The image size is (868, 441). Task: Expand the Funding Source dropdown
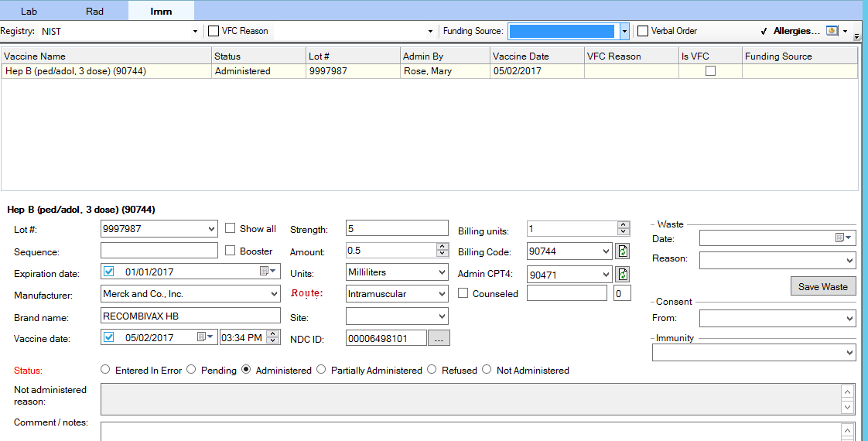coord(624,31)
